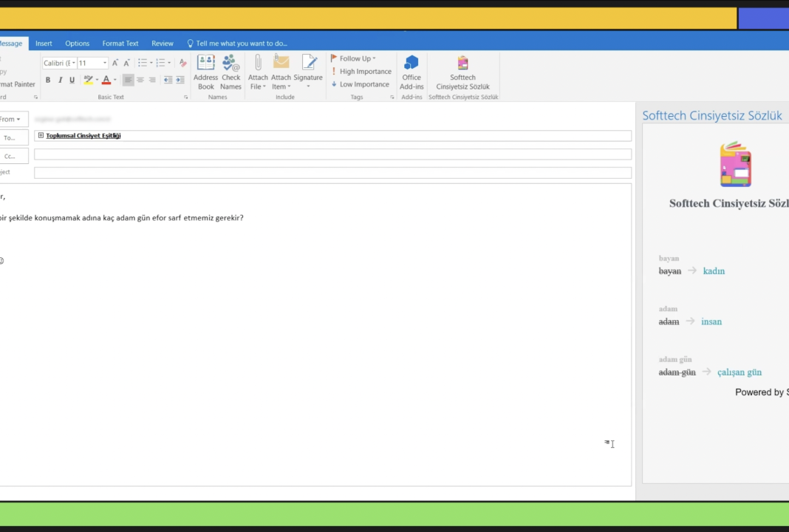789x532 pixels.
Task: Insert a numbered list
Action: (x=160, y=63)
